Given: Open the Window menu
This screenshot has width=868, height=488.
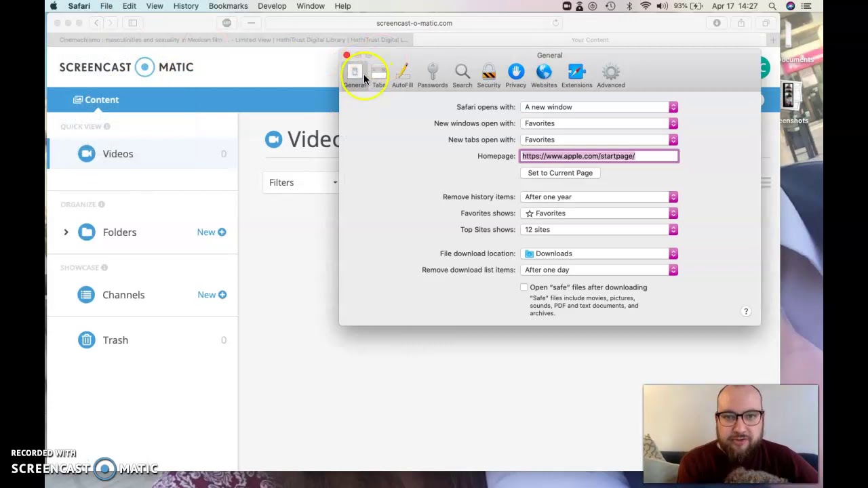Looking at the screenshot, I should [x=311, y=6].
